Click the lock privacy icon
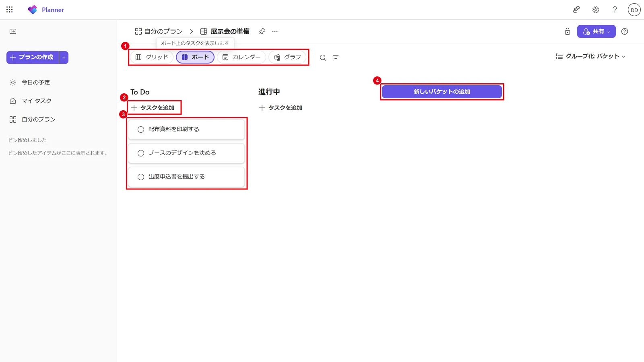The image size is (644, 362). click(x=568, y=31)
